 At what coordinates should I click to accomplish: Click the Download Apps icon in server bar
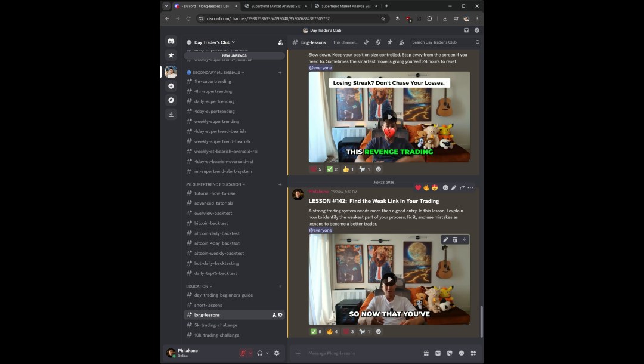tap(171, 114)
